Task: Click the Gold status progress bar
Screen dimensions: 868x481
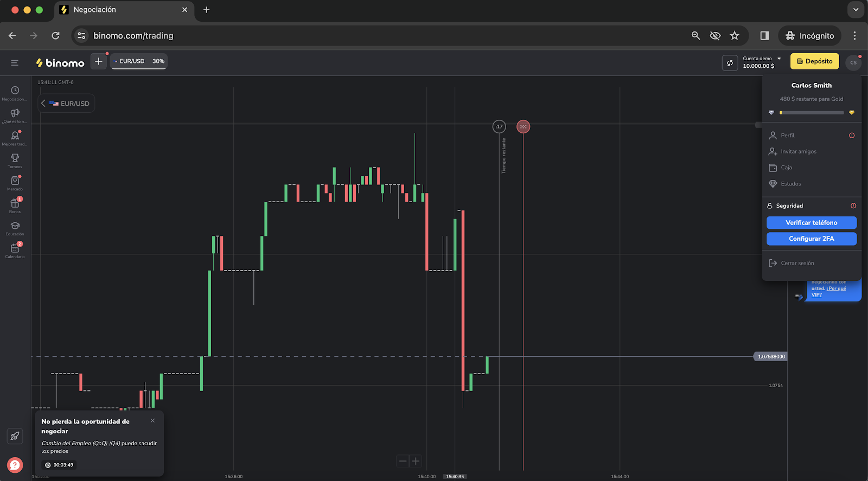Action: point(812,113)
